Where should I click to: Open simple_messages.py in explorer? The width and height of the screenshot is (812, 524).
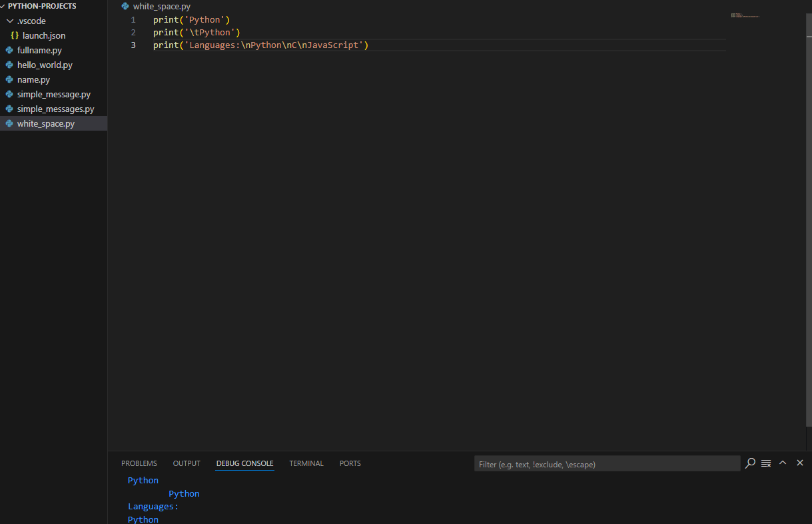point(55,109)
